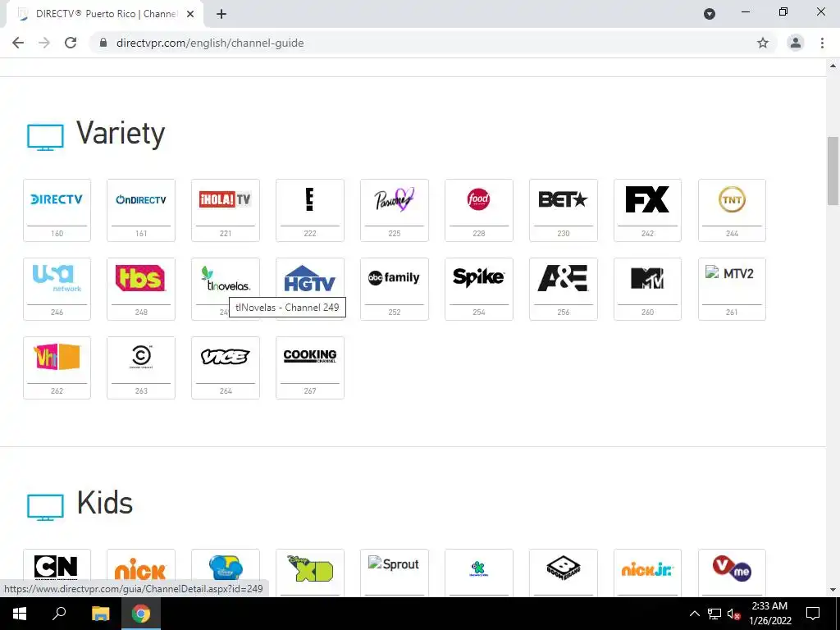The height and width of the screenshot is (630, 840).
Task: Open the E! channel 222 tile
Action: point(309,211)
